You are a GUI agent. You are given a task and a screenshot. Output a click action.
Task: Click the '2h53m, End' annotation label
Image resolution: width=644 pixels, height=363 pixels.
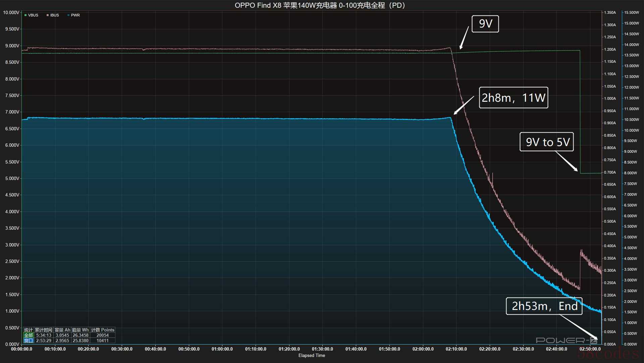(x=544, y=306)
